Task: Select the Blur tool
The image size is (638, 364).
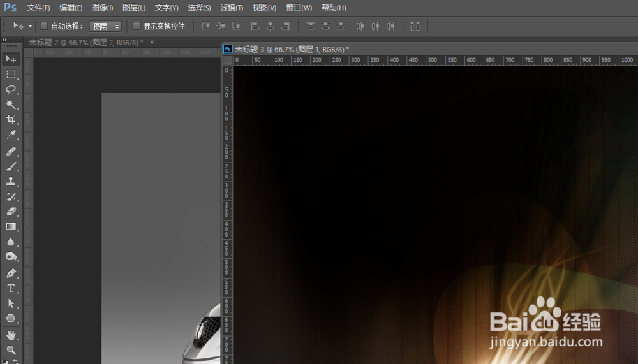Action: click(11, 242)
